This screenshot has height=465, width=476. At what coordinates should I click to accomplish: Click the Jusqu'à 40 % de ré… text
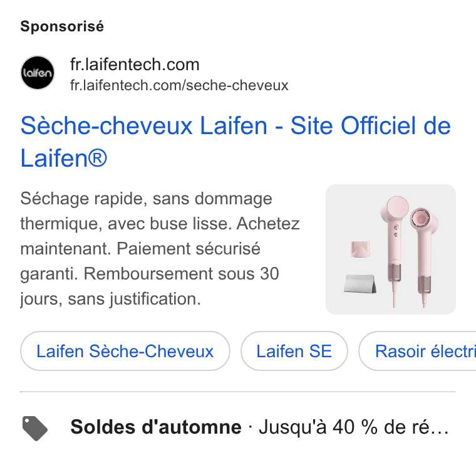click(x=354, y=427)
